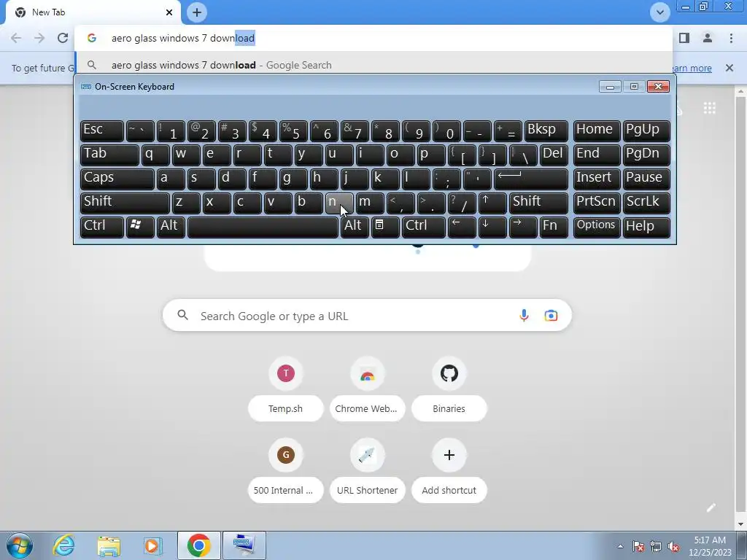
Task: Open the Google apps grid icon
Action: point(709,109)
